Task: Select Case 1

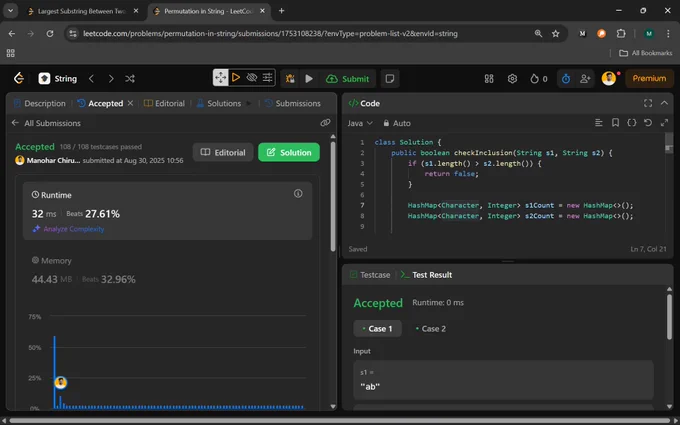Action: pyautogui.click(x=377, y=329)
